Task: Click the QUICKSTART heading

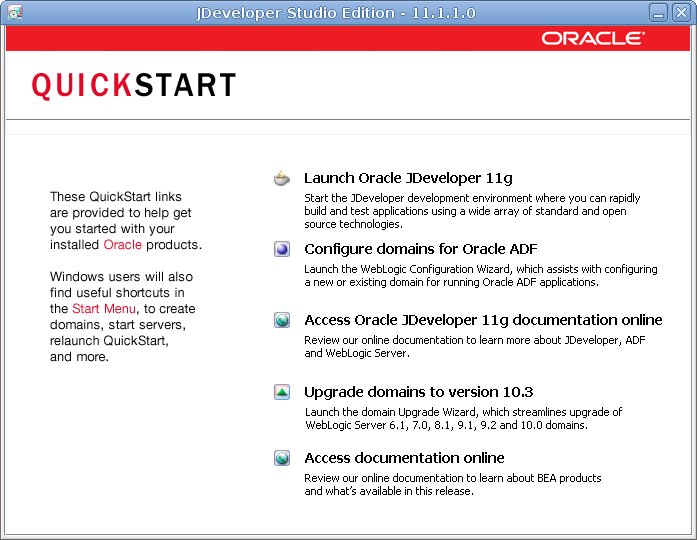Action: pyautogui.click(x=134, y=85)
